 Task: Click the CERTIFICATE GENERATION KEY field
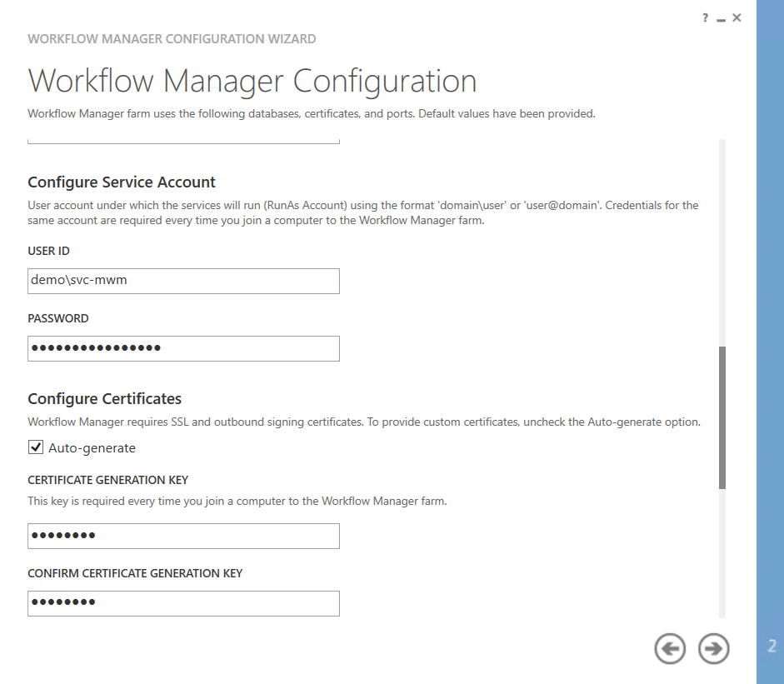183,536
